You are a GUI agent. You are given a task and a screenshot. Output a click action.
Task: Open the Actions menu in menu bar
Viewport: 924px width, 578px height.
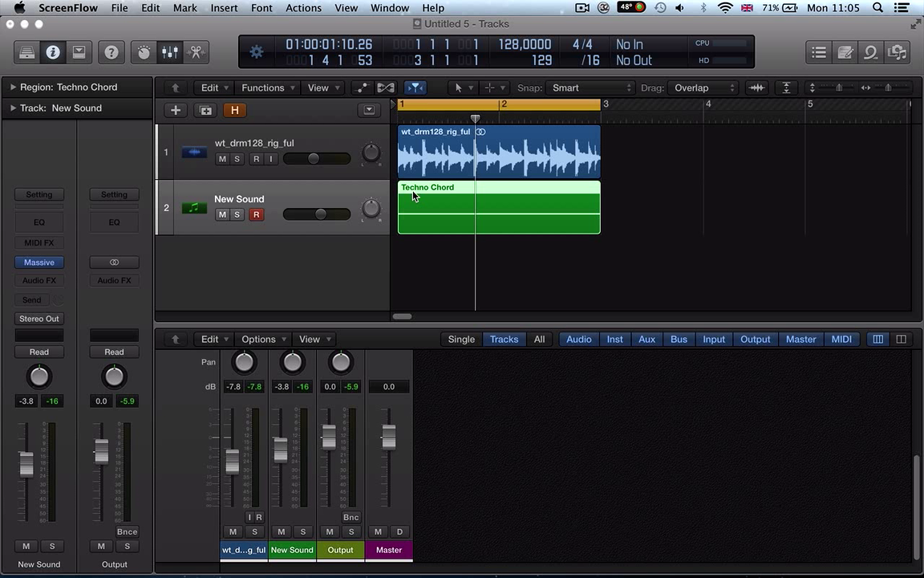click(303, 8)
